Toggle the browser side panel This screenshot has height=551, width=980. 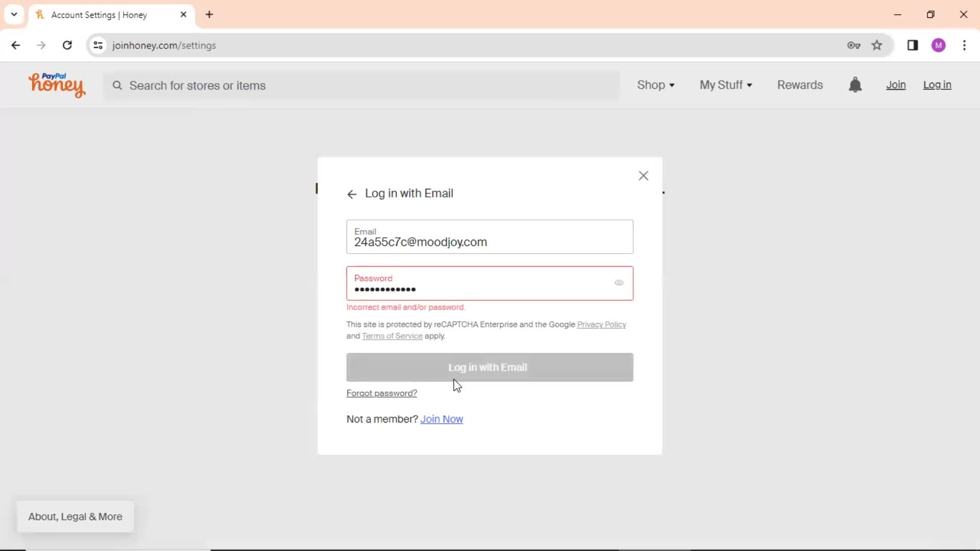coord(913,45)
